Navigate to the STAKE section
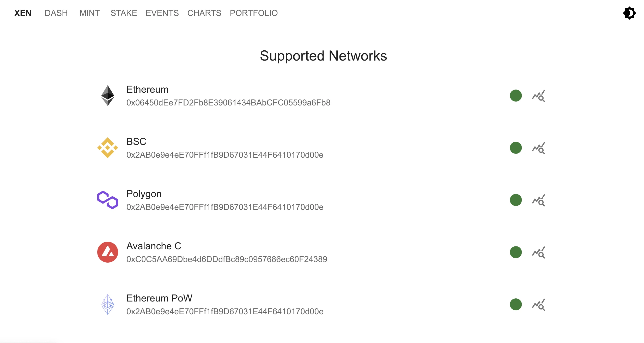This screenshot has height=343, width=644. pos(124,13)
